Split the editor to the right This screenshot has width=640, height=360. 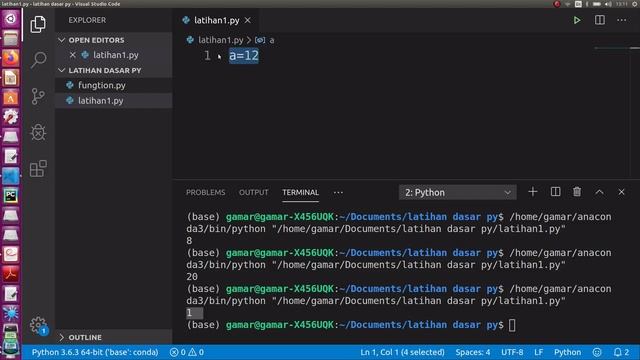point(600,20)
